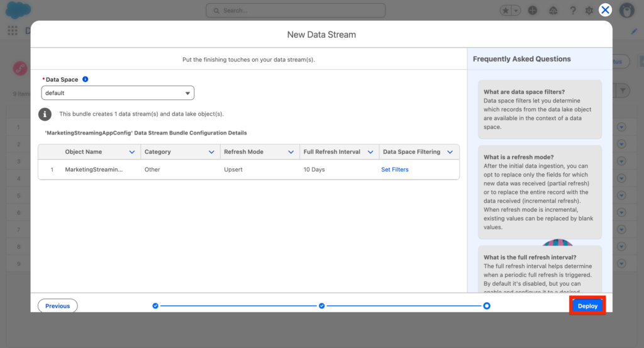Click the first completed progress step

pyautogui.click(x=155, y=306)
